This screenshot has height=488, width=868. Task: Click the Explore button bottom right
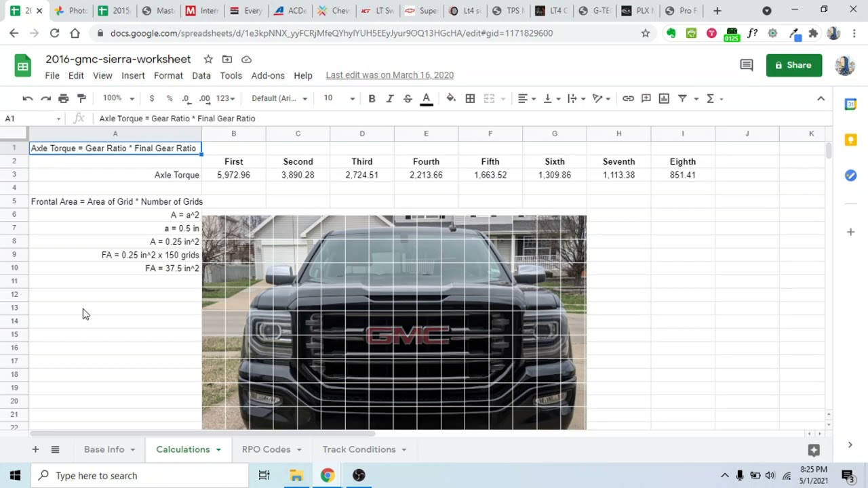[814, 449]
